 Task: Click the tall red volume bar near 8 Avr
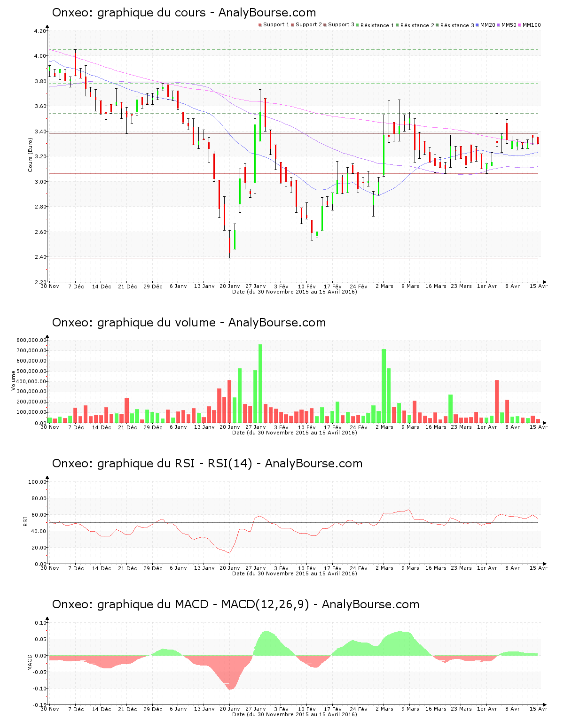click(497, 401)
